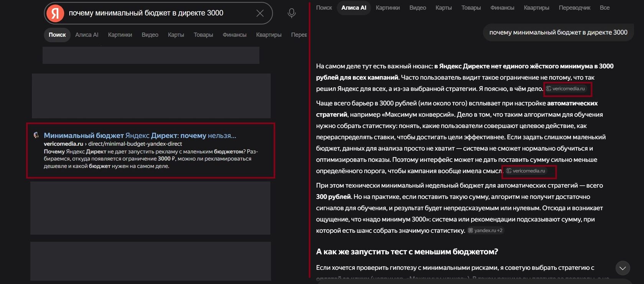Click the bold «300 рублей» text in the answer
The image size is (644, 284).
point(333,197)
